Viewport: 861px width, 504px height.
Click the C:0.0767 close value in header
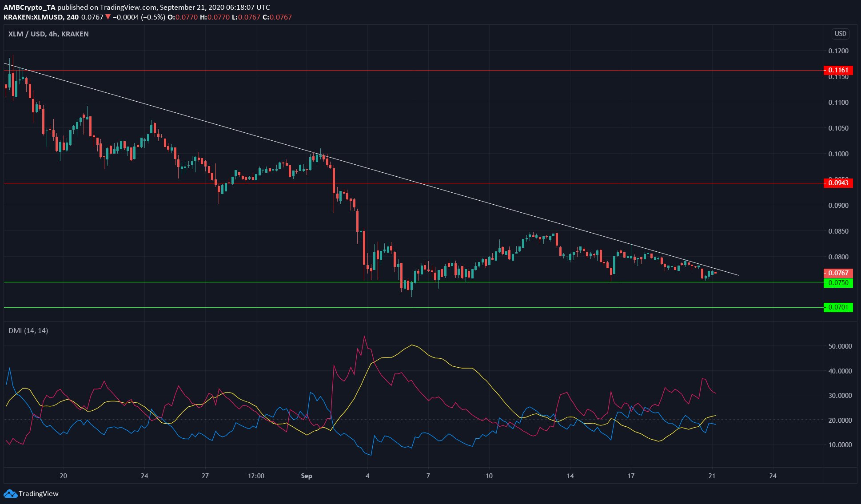coord(277,17)
